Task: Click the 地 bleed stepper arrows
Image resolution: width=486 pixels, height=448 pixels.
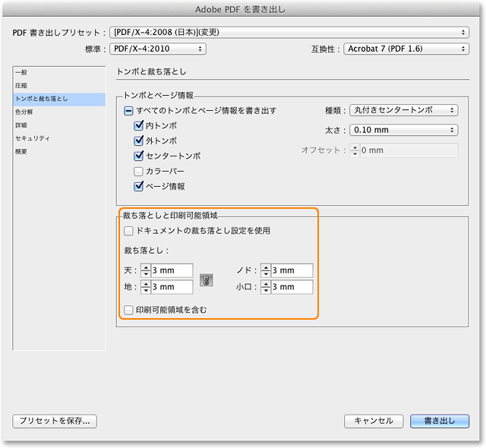Action: [145, 287]
